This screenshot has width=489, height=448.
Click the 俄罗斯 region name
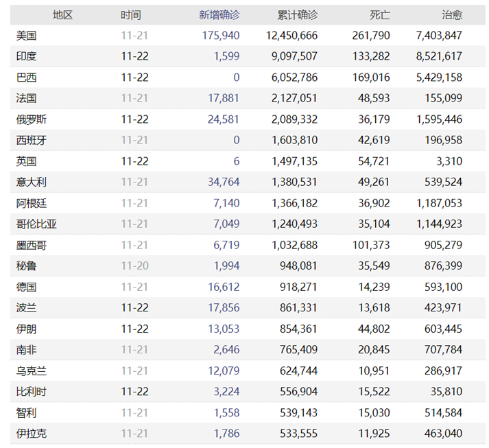[31, 119]
